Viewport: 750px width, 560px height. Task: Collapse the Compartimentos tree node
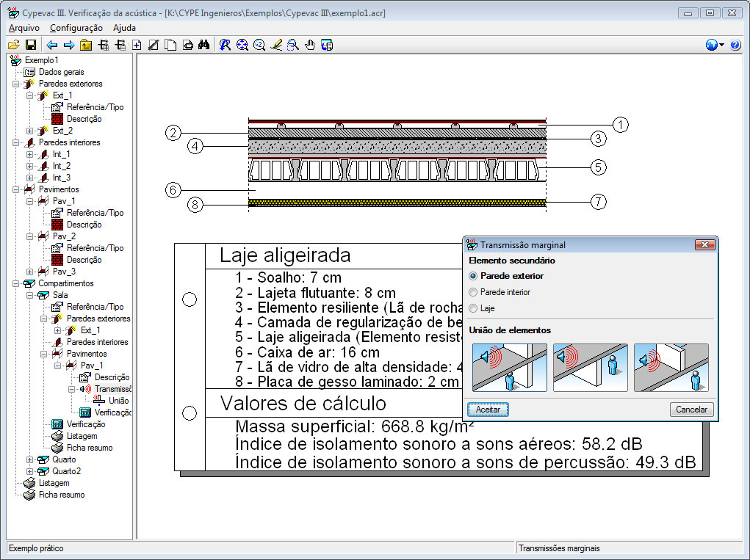(15, 283)
